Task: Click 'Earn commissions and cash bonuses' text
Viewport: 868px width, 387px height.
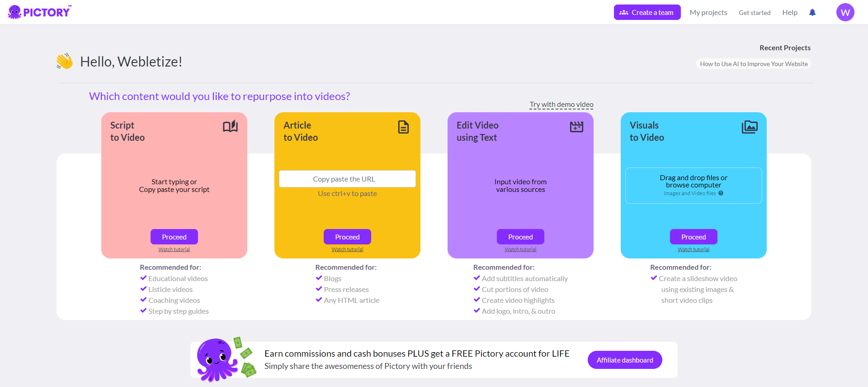Action: click(417, 354)
